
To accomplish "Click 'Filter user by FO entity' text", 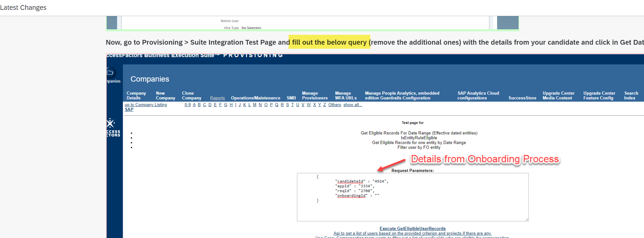I will point(419,147).
